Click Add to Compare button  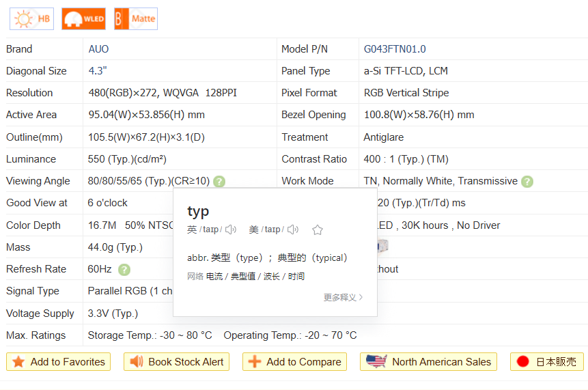click(294, 362)
